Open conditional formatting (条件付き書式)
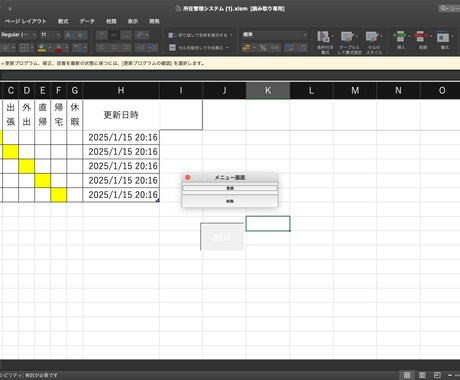 pyautogui.click(x=324, y=42)
